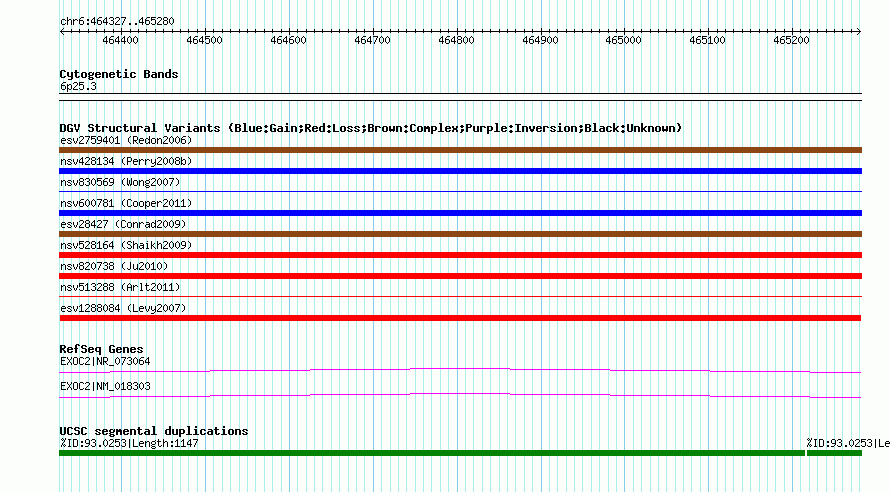Click the left arrowhead of the ruler
890x492 pixels.
pyautogui.click(x=62, y=31)
